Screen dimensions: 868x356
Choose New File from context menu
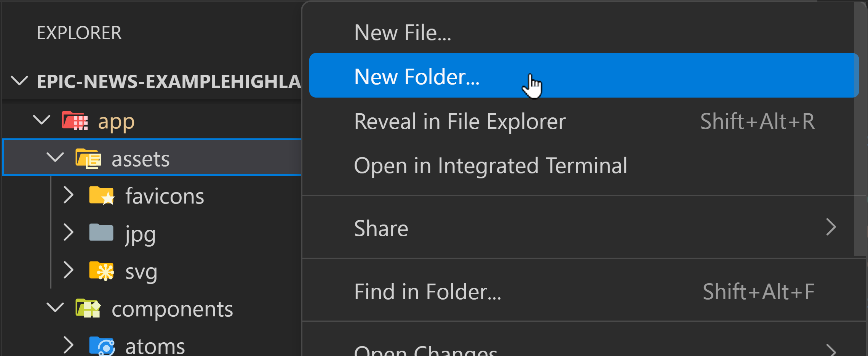point(403,32)
